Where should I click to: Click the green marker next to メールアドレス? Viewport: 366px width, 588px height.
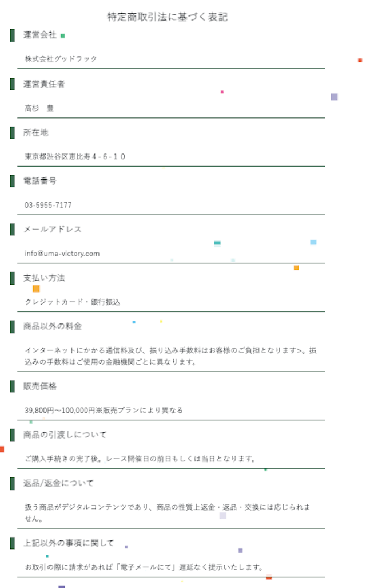point(13,229)
